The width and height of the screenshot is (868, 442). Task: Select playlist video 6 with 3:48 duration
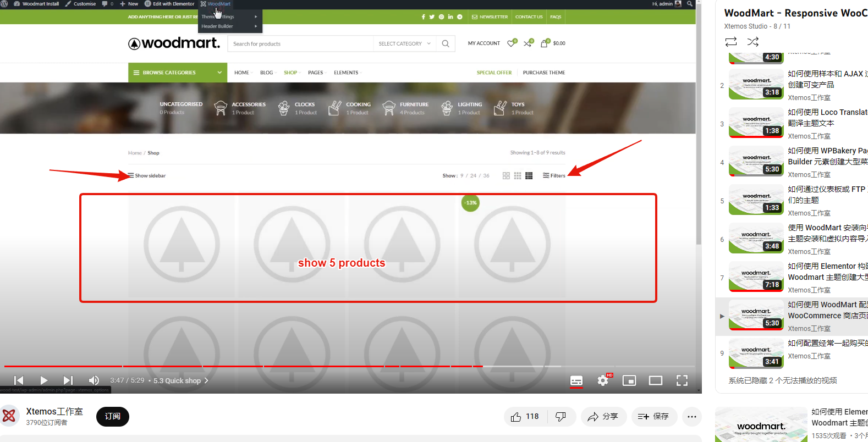pyautogui.click(x=792, y=239)
